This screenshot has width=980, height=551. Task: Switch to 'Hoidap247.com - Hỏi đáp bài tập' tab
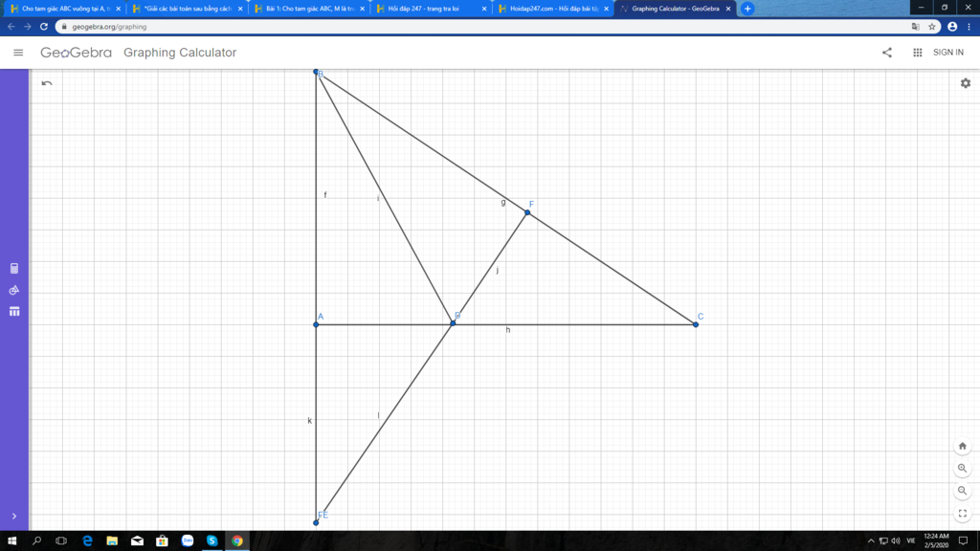[551, 9]
